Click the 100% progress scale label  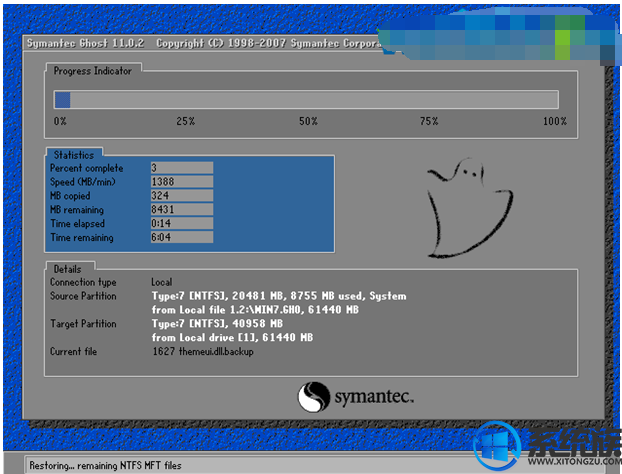point(555,121)
